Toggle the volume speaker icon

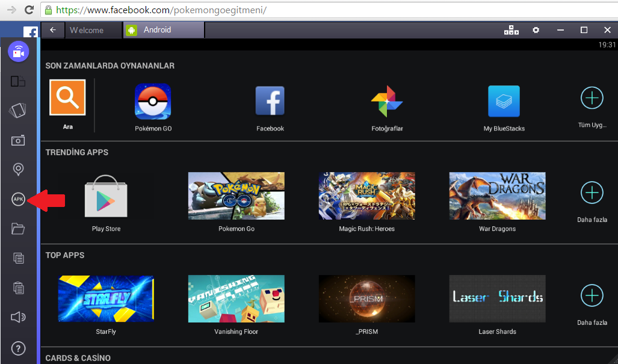[18, 317]
